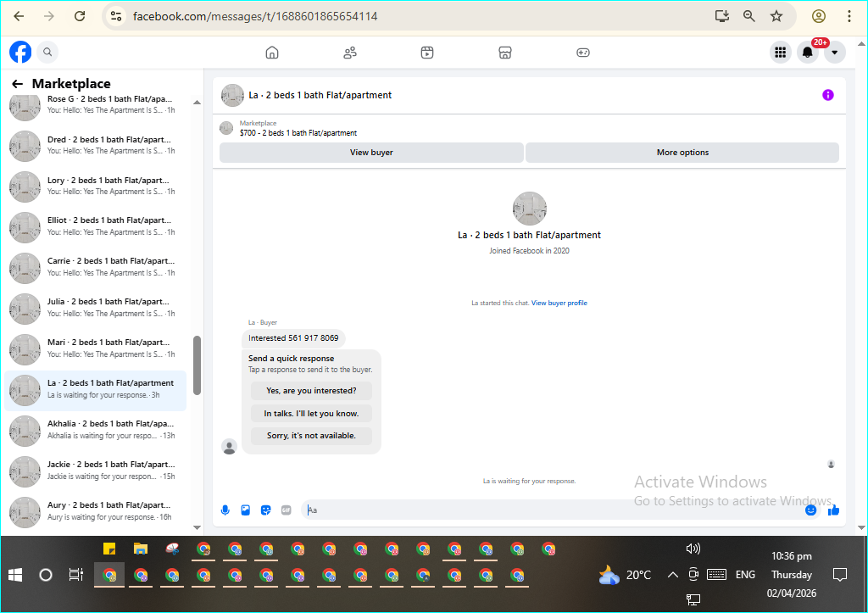868x613 pixels.
Task: Click the More options button
Action: (682, 153)
